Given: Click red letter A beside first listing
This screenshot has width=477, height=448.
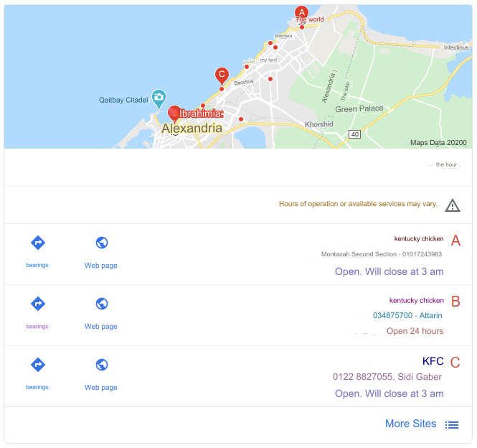Looking at the screenshot, I should [455, 241].
